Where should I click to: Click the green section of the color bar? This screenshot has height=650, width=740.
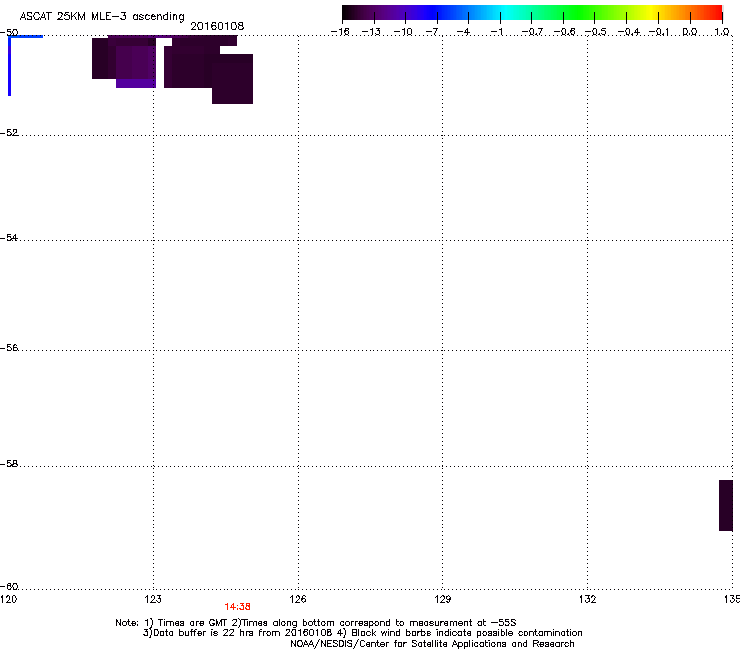tap(580, 12)
